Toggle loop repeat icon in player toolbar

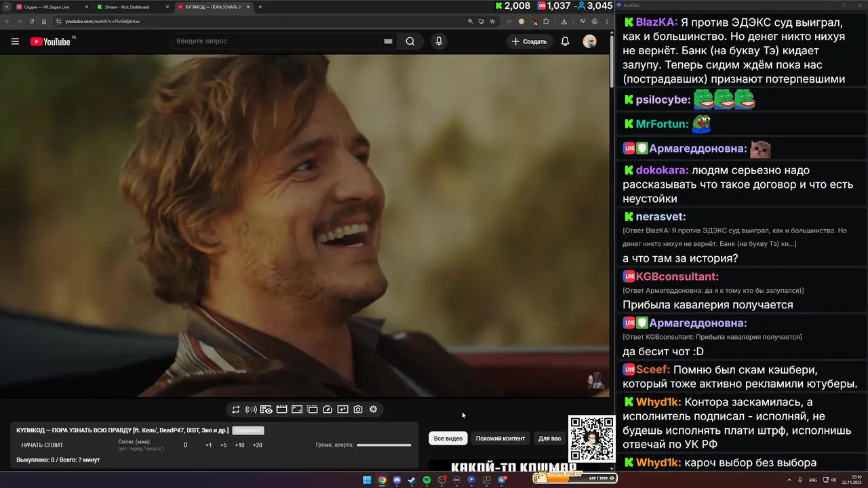coord(235,409)
